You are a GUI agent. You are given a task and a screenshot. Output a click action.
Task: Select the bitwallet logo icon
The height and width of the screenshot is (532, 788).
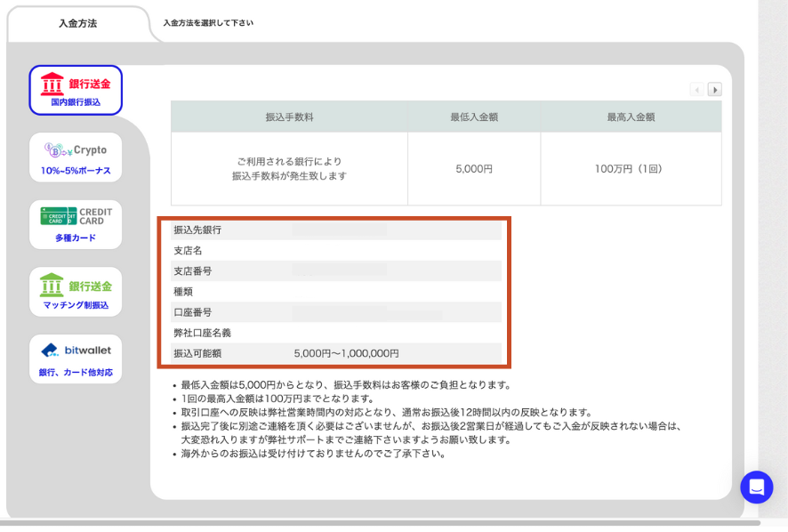click(49, 351)
